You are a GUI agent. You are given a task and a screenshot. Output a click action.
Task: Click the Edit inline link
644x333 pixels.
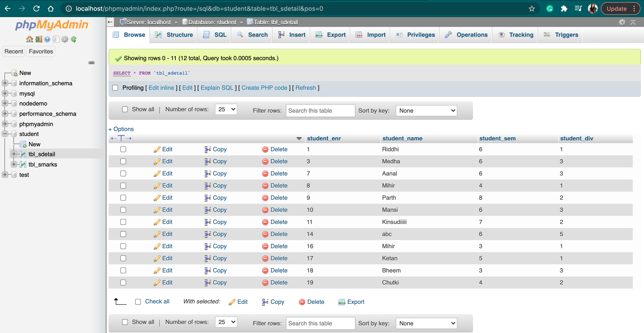coord(161,88)
